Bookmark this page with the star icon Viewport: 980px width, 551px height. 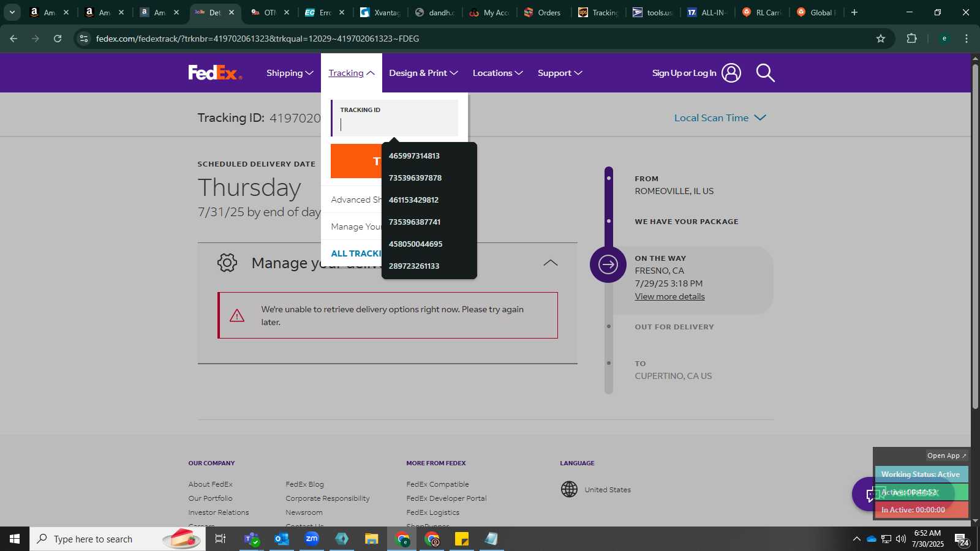pos(881,39)
